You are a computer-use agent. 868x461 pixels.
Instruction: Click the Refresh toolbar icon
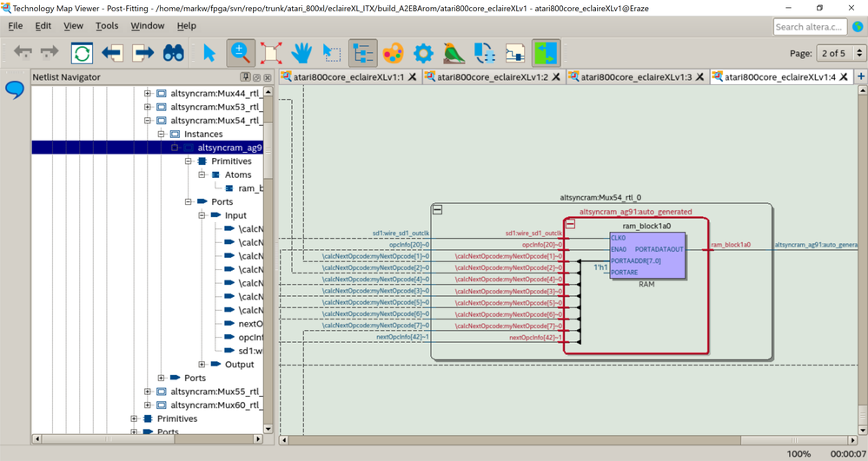click(x=82, y=53)
